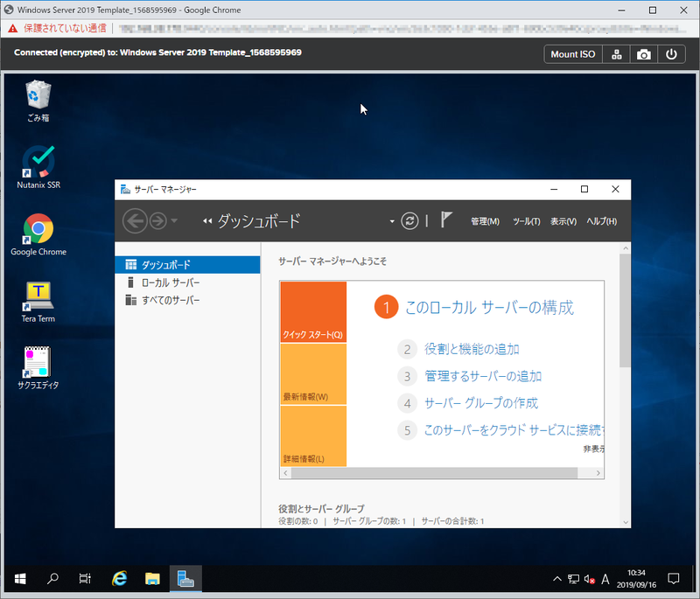Viewport: 700px width, 599px height.
Task: Open the 管理(M) menu
Action: (x=485, y=221)
